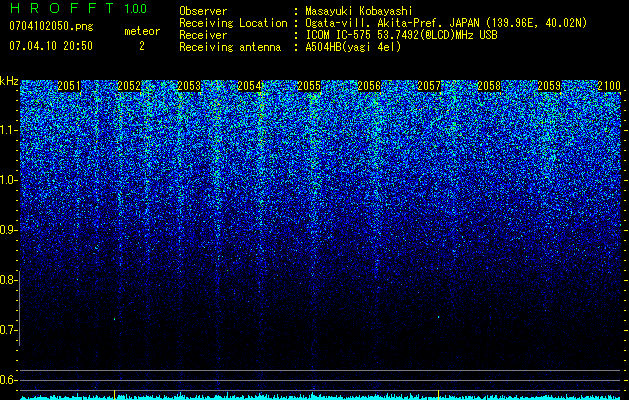
Task: Click the 2058 time marker
Action: (x=489, y=86)
